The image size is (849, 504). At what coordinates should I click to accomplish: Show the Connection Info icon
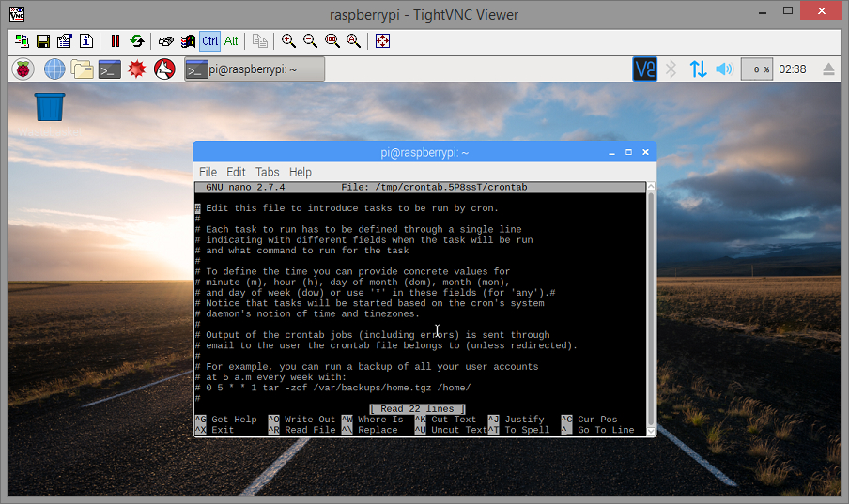[86, 41]
